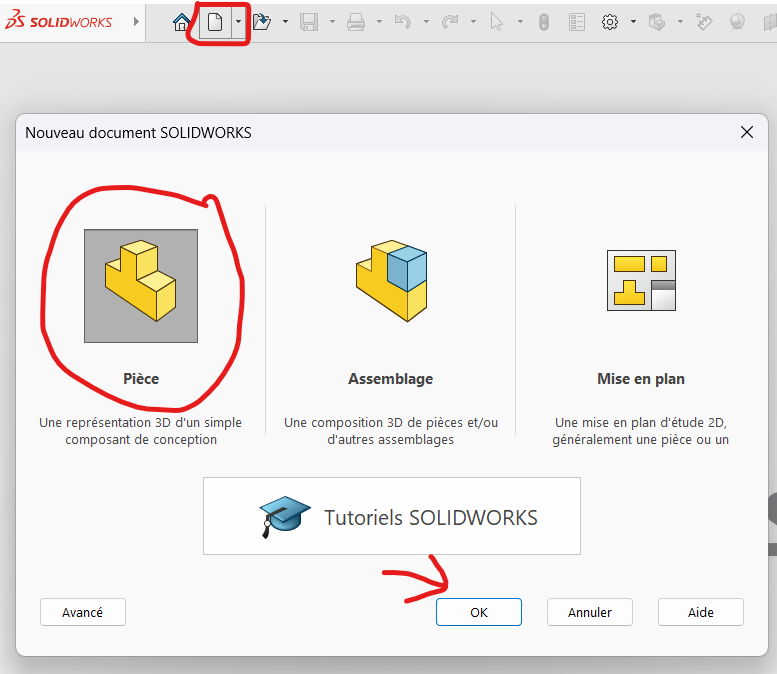Screen dimensions: 777x674
Task: Select the Assemblage icon
Action: tap(391, 281)
